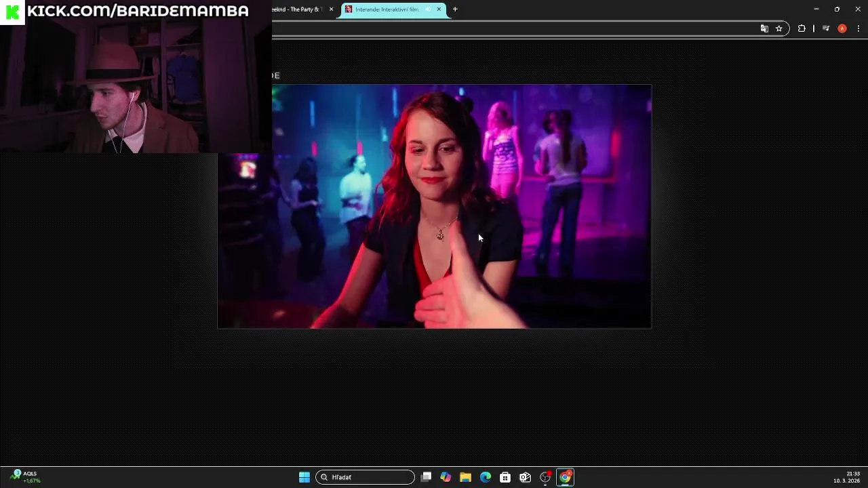Bookmark this page with star icon
This screenshot has height=488, width=868.
coord(779,28)
